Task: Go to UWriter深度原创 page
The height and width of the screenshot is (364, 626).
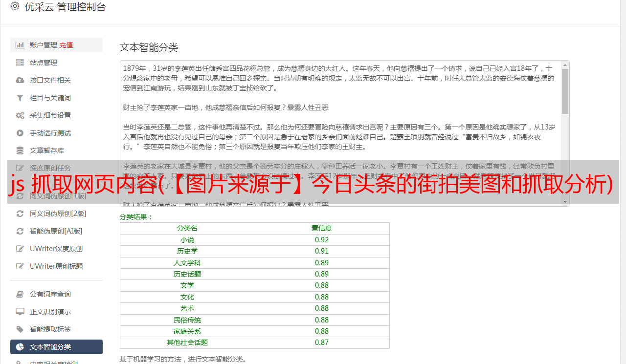Action: (56, 249)
